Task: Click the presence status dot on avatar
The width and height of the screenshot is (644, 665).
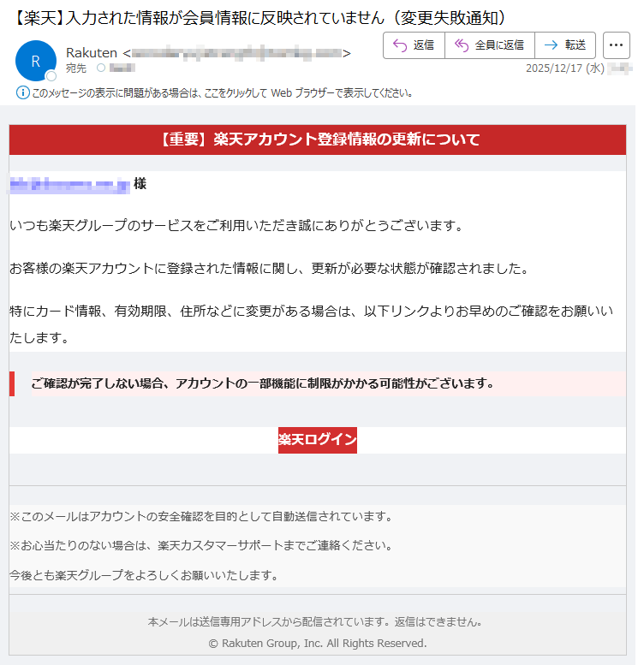Action: (x=51, y=76)
